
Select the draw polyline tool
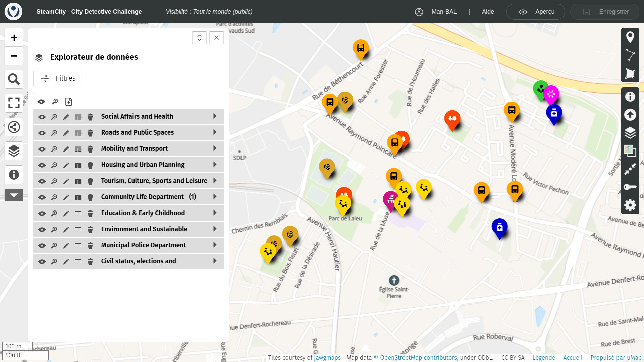pos(630,55)
